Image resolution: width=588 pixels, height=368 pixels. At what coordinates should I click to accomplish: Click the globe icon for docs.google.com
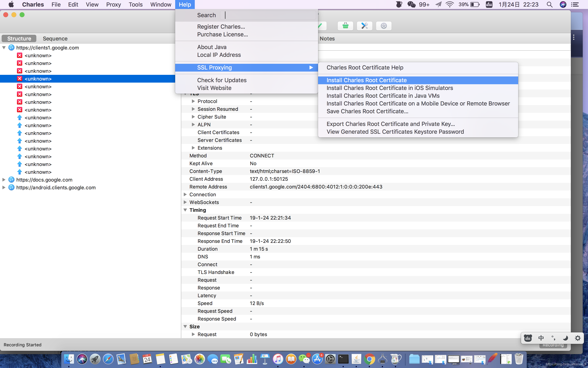11,180
